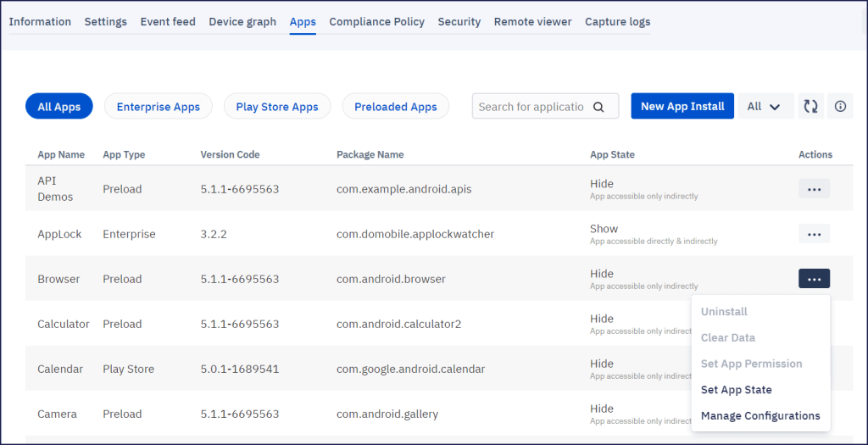This screenshot has width=868, height=445.
Task: Click the Hide state of API Demos
Action: (x=602, y=184)
